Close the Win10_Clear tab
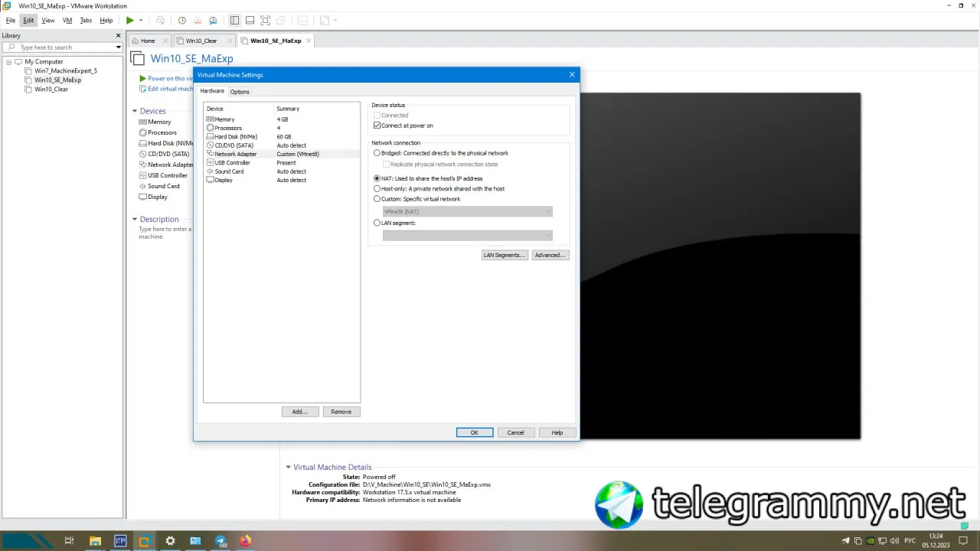The height and width of the screenshot is (551, 980). click(x=229, y=41)
